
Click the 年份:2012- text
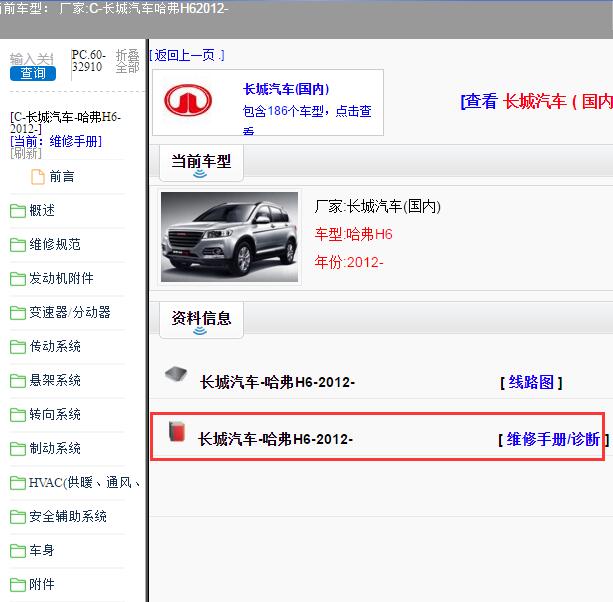click(x=349, y=262)
